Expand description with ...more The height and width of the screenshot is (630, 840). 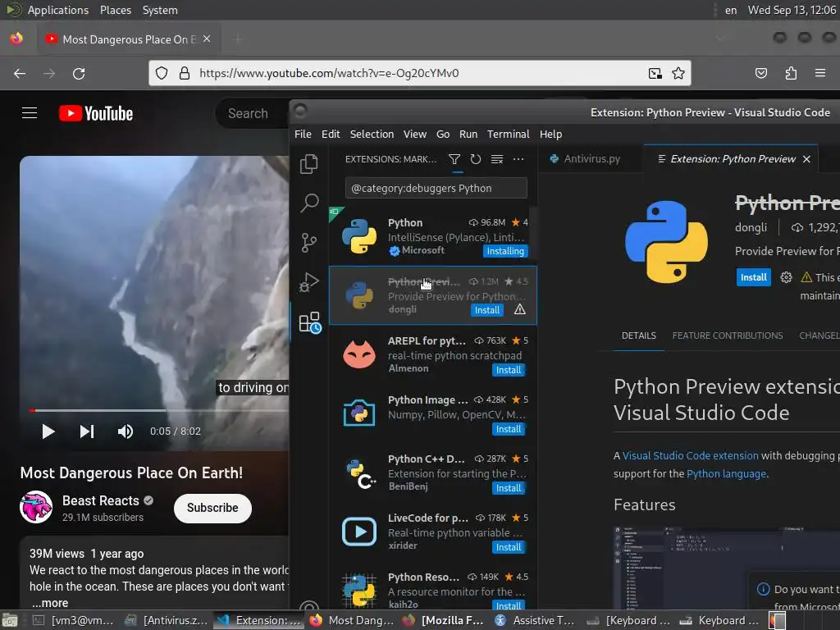50,603
